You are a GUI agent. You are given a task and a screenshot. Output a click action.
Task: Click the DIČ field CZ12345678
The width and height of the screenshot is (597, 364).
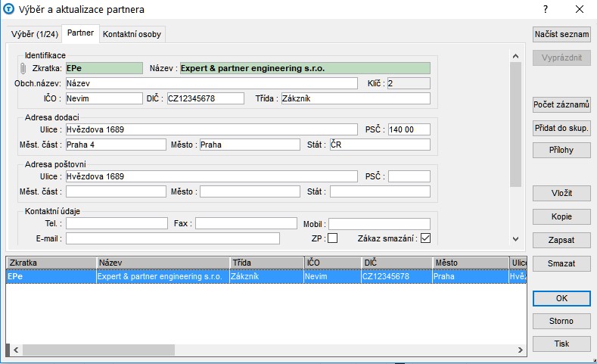click(x=206, y=98)
